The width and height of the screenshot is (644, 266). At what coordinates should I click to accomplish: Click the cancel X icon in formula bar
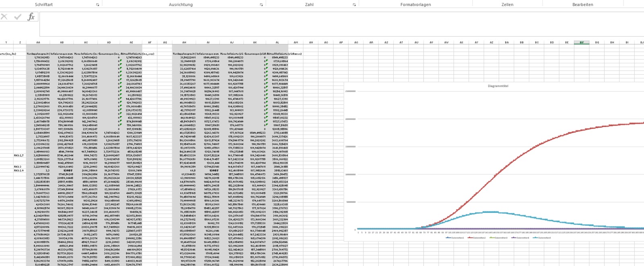pos(4,17)
